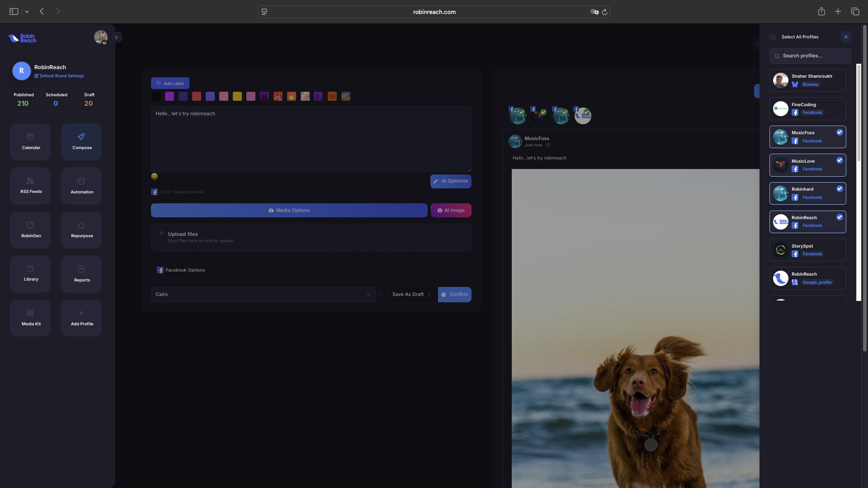Viewport: 868px width, 488px height.
Task: Click the emoji picker smiley icon
Action: point(155,176)
